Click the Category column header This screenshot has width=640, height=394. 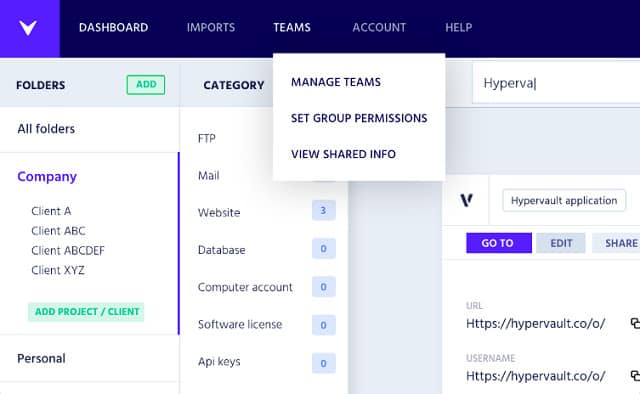pyautogui.click(x=234, y=85)
